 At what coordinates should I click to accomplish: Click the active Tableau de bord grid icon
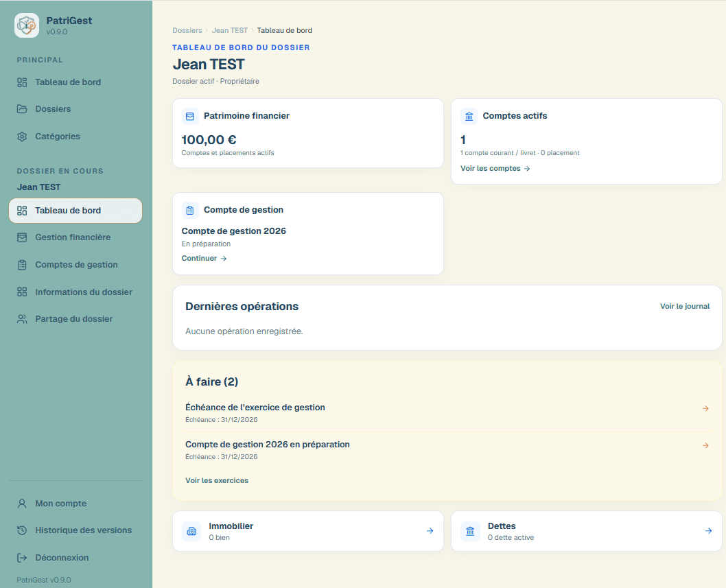point(22,211)
